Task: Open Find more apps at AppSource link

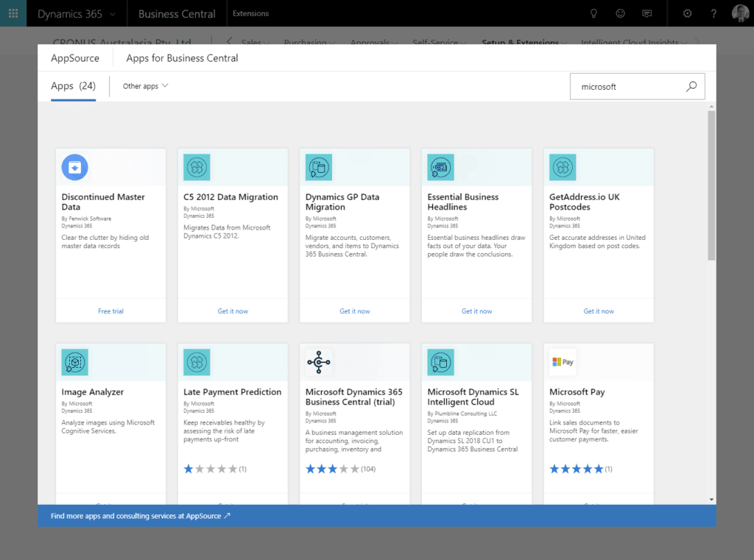Action: (x=141, y=516)
